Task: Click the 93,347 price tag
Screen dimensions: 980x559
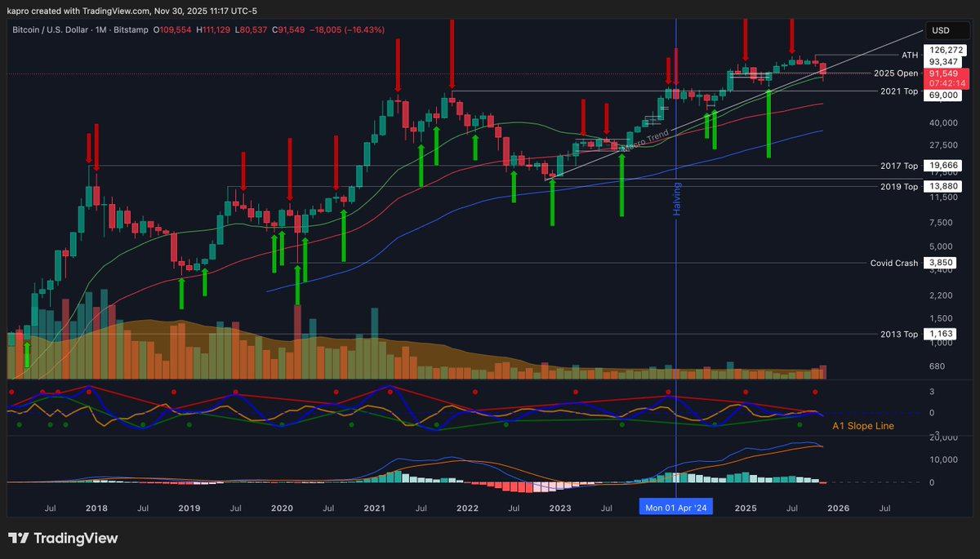Action: (942, 62)
